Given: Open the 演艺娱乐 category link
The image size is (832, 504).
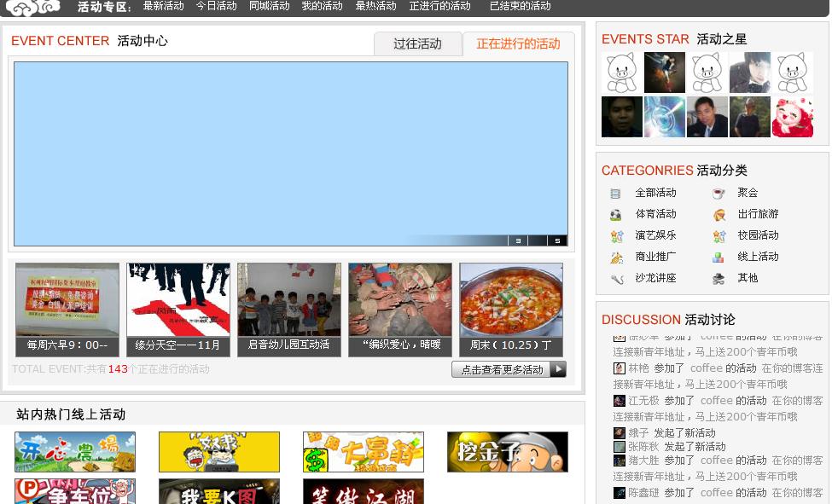Looking at the screenshot, I should 656,235.
